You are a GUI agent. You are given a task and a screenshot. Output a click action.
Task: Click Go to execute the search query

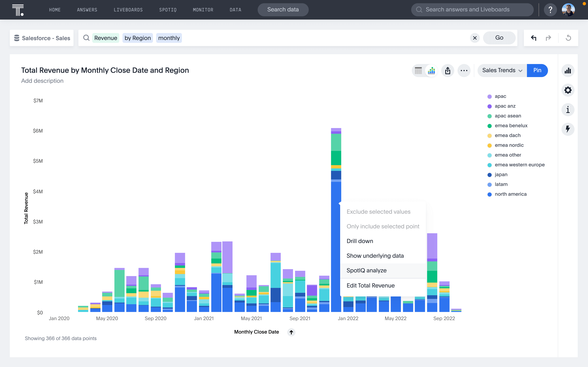(500, 38)
